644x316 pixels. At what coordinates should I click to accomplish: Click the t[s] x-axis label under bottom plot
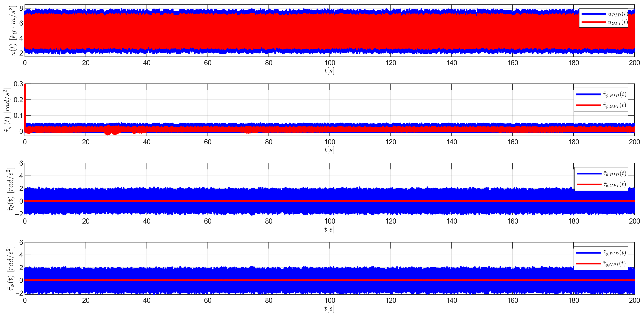329,309
